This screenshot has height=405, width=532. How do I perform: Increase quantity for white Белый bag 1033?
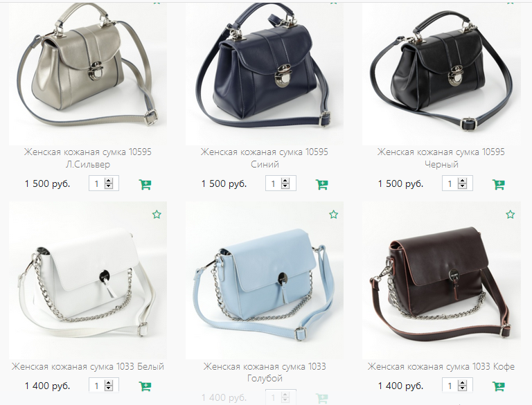(109, 383)
